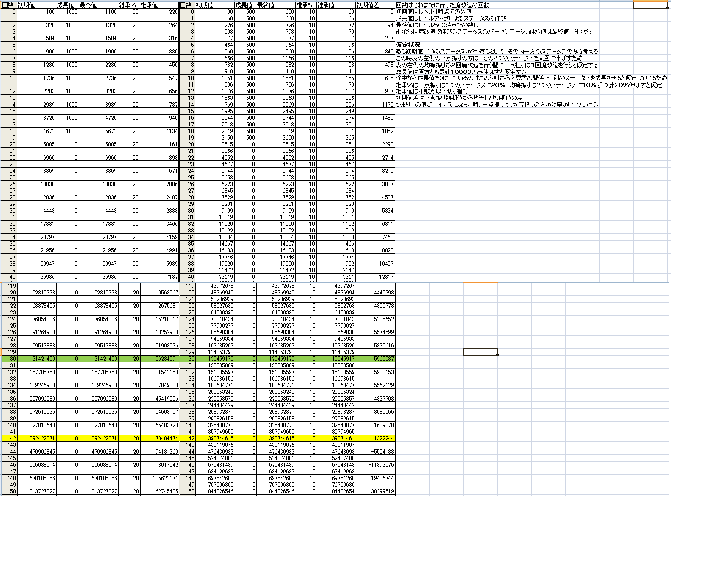706x588 pixels.
Task: Select the empty outlined cell right of the tables
Action: click(x=480, y=352)
